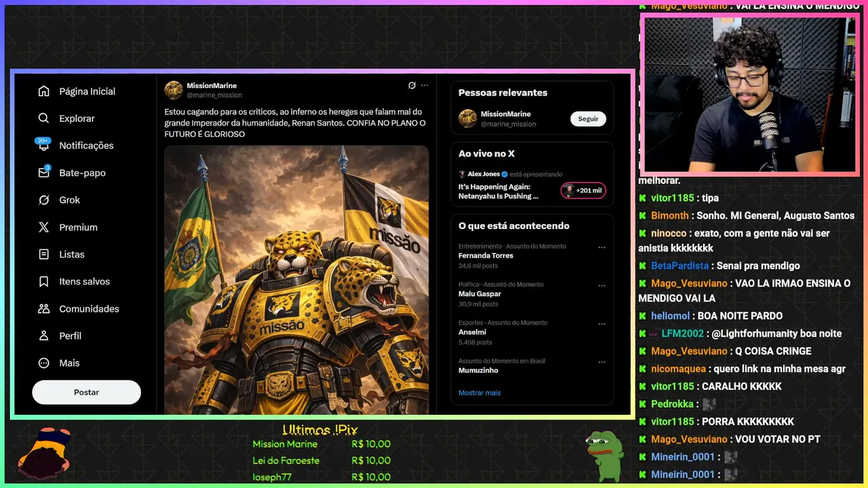Click the Mostrar mais link
Screen dimensions: 868x488
[x=479, y=392]
